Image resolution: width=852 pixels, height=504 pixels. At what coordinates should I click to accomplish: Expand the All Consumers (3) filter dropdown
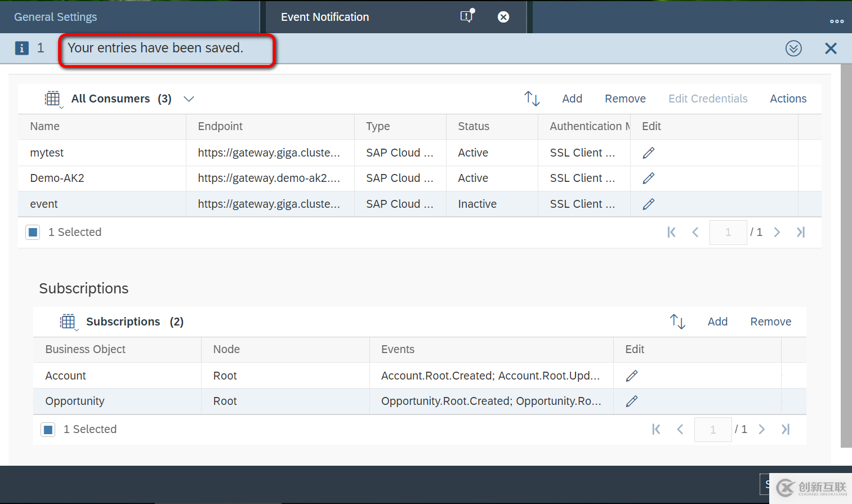click(189, 99)
